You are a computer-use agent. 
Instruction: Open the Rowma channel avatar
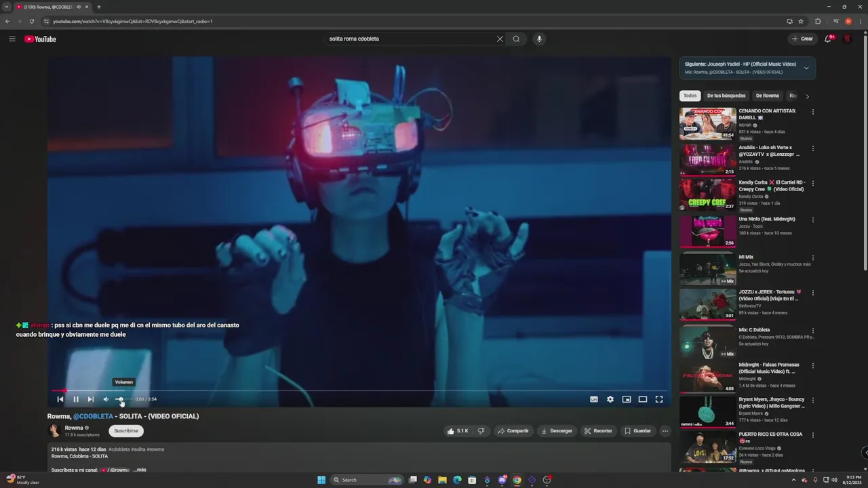(x=54, y=430)
